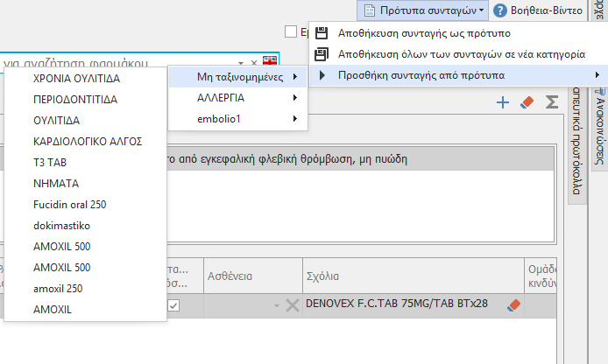Screen dimensions: 608x364
Task: Select the ΚΑΡΔΙΟΛΟΓΙΚΟ ΑΛΓΟΣ template
Action: pos(87,142)
